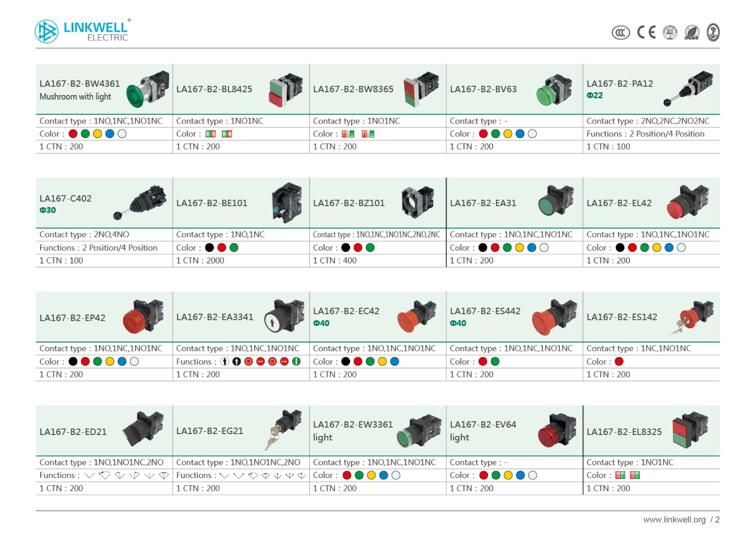The width and height of the screenshot is (756, 540).
Task: Select the LA167-B2-ED21 black selector switch image
Action: [x=143, y=429]
